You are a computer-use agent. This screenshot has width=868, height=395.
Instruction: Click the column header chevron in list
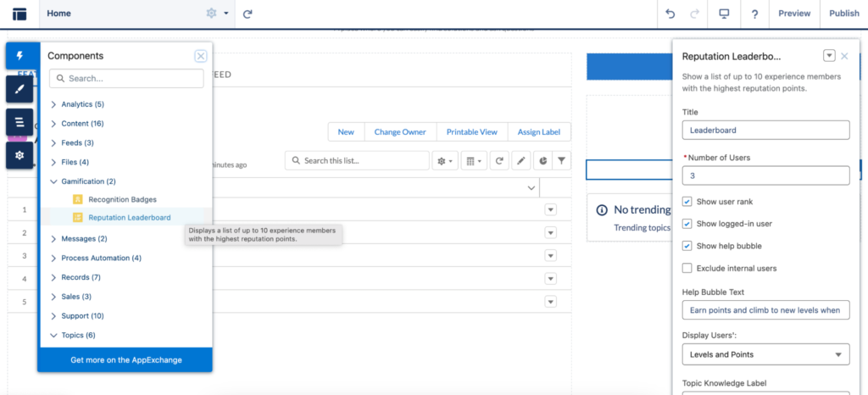pyautogui.click(x=531, y=188)
